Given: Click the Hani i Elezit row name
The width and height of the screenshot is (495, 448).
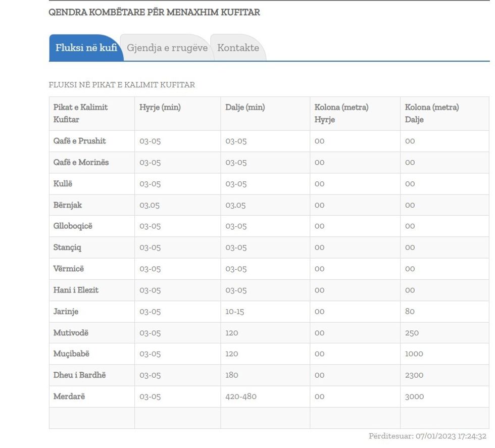Looking at the screenshot, I should click(76, 290).
